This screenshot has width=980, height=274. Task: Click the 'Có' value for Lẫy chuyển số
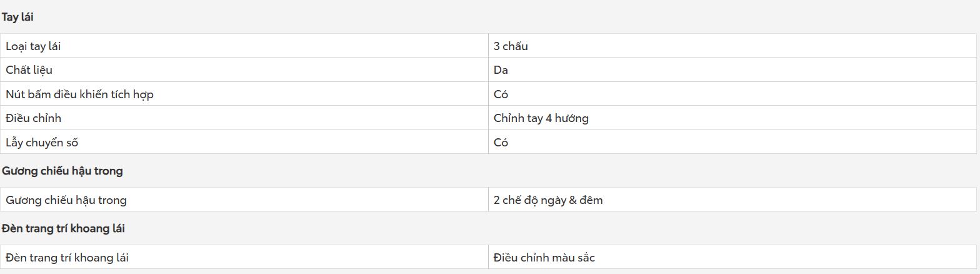coord(501,143)
